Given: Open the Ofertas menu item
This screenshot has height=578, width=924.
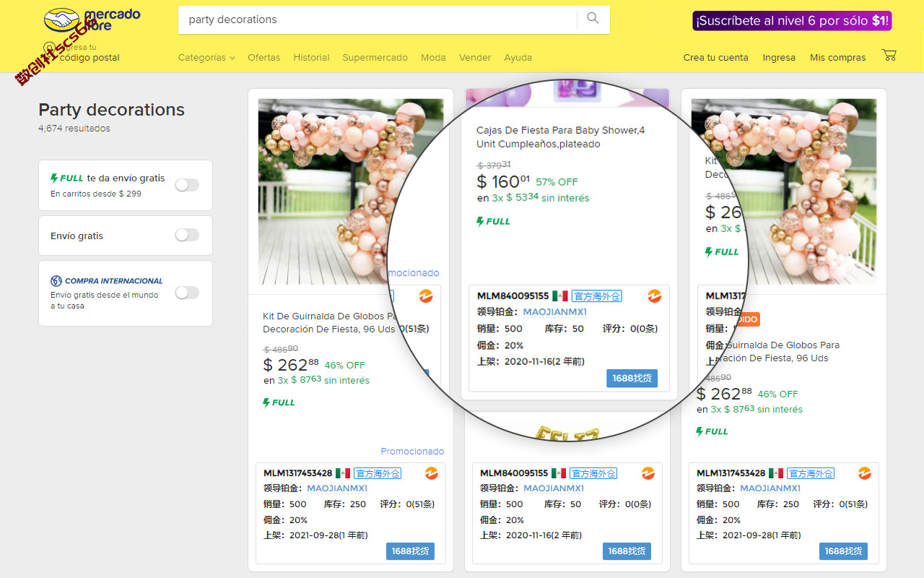Looking at the screenshot, I should (263, 58).
